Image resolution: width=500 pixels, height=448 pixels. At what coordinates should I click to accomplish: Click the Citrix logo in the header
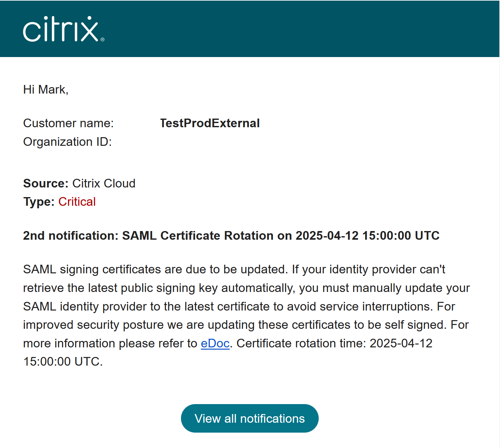point(61,29)
